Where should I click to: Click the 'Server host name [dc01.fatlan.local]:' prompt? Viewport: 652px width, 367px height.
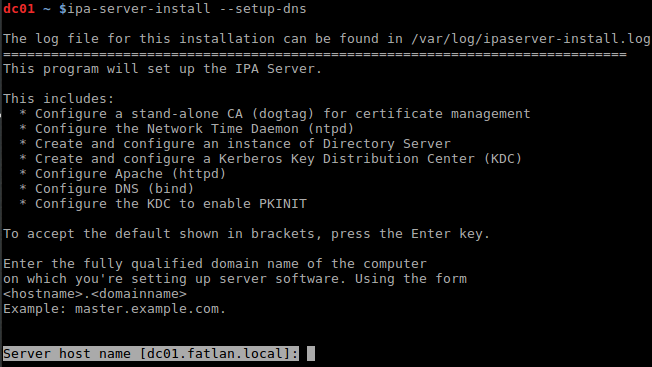click(151, 354)
